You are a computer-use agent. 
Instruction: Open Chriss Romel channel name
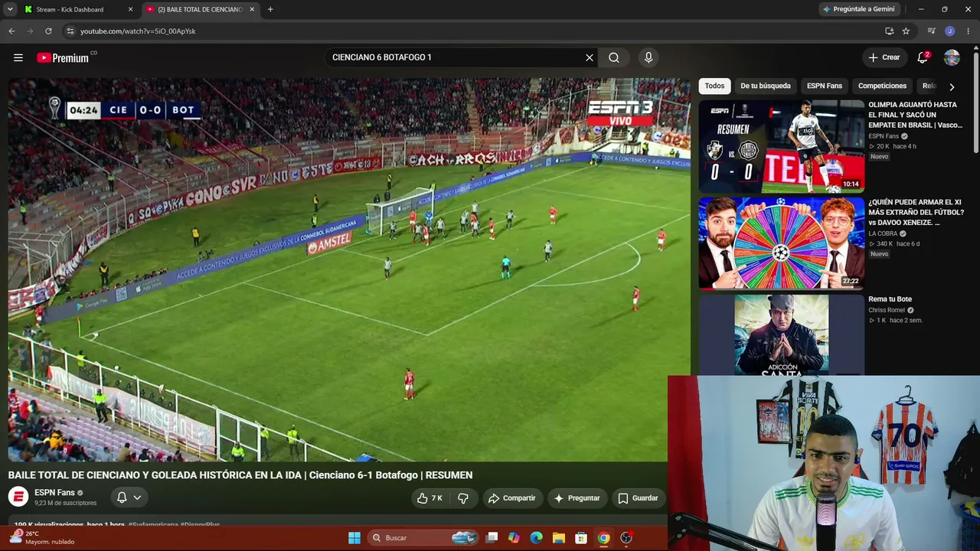point(887,310)
